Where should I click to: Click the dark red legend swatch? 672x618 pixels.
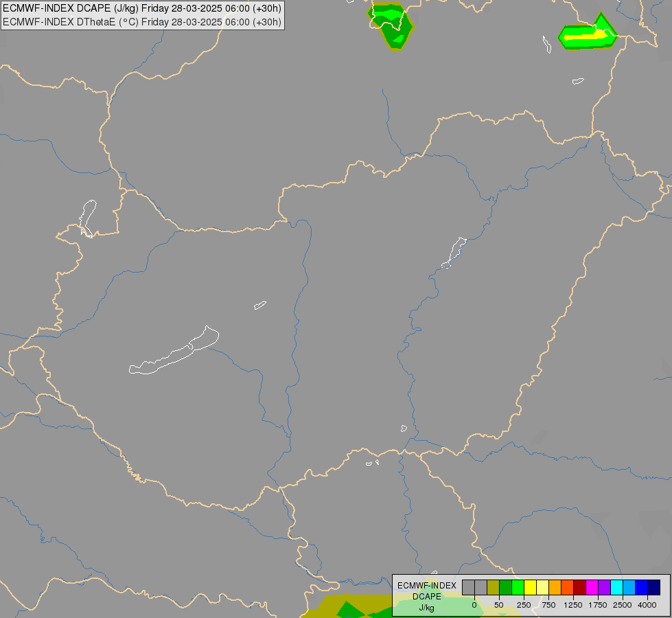580,587
